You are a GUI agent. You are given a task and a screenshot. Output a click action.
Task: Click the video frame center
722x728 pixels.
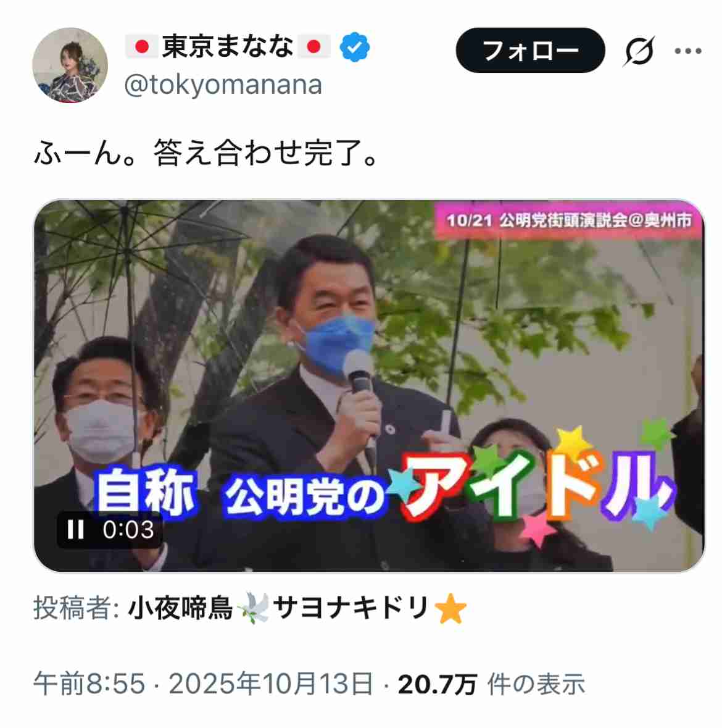tap(370, 386)
